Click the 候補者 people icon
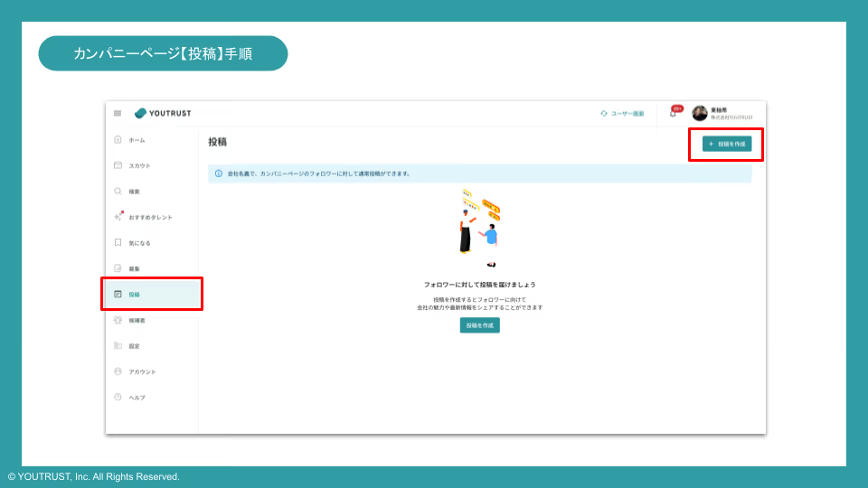Screen dimensions: 868x488 point(118,320)
